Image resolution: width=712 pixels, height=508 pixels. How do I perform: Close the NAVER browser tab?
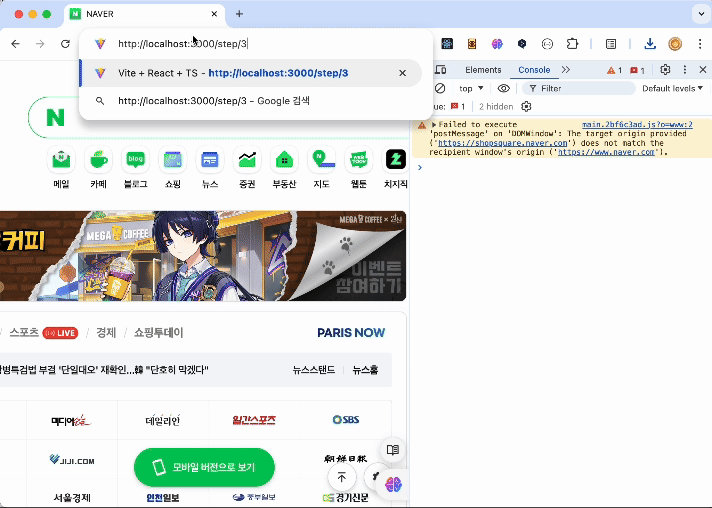point(214,14)
